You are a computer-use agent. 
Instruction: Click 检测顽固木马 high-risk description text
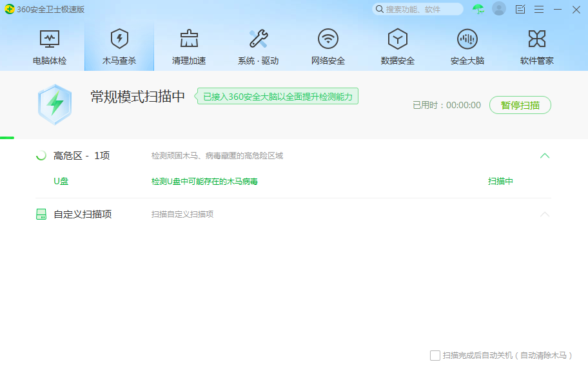point(217,155)
